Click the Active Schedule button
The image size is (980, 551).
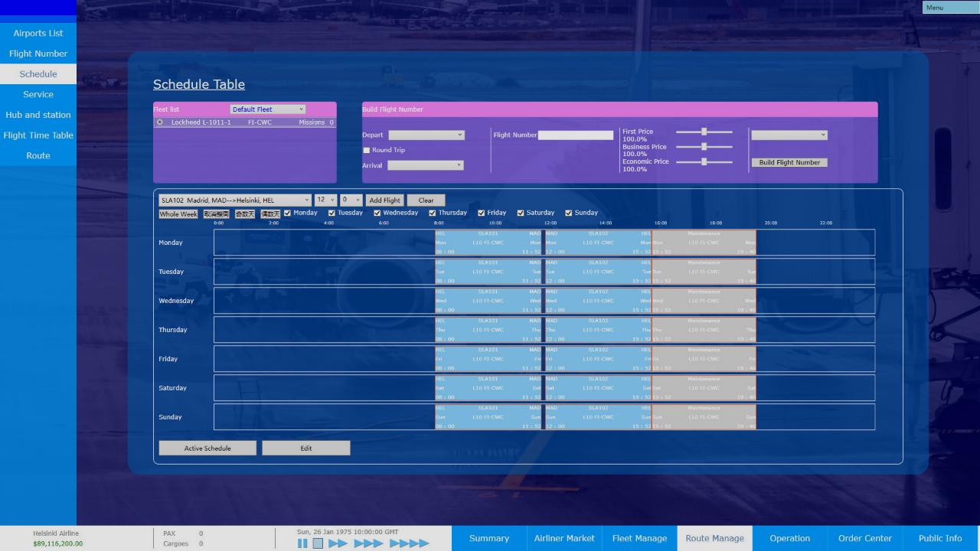point(207,448)
